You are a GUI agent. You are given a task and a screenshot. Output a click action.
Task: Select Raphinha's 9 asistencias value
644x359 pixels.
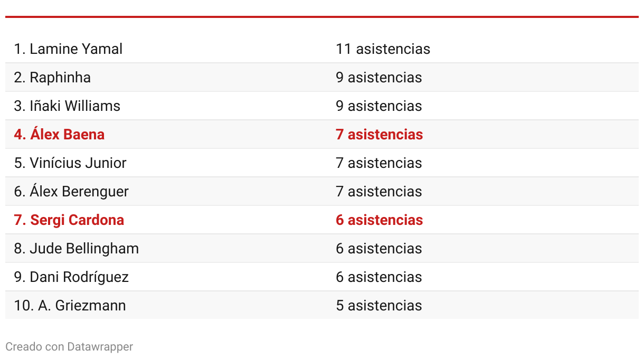coord(378,78)
